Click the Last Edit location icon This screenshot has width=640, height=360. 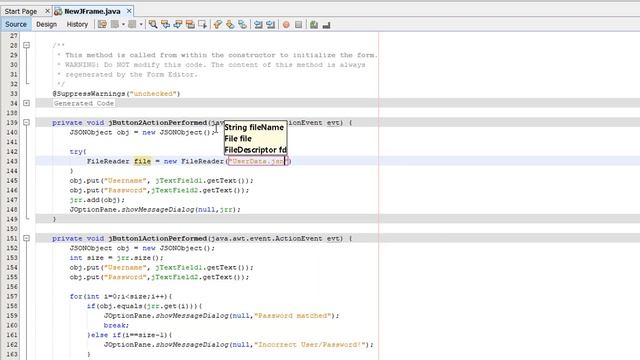click(102, 24)
